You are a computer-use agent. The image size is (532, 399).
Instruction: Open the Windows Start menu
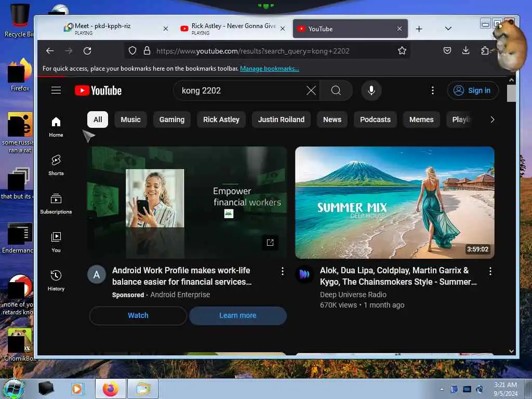pos(14,389)
